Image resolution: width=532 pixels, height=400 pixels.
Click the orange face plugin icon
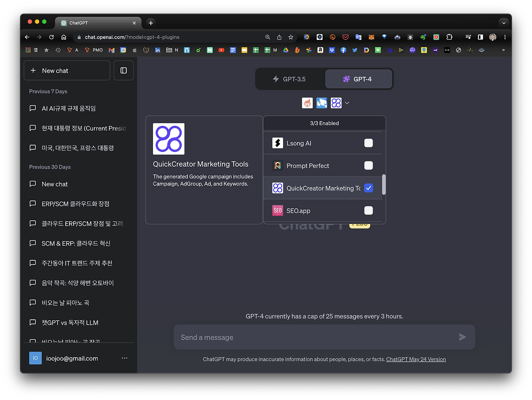coord(307,103)
